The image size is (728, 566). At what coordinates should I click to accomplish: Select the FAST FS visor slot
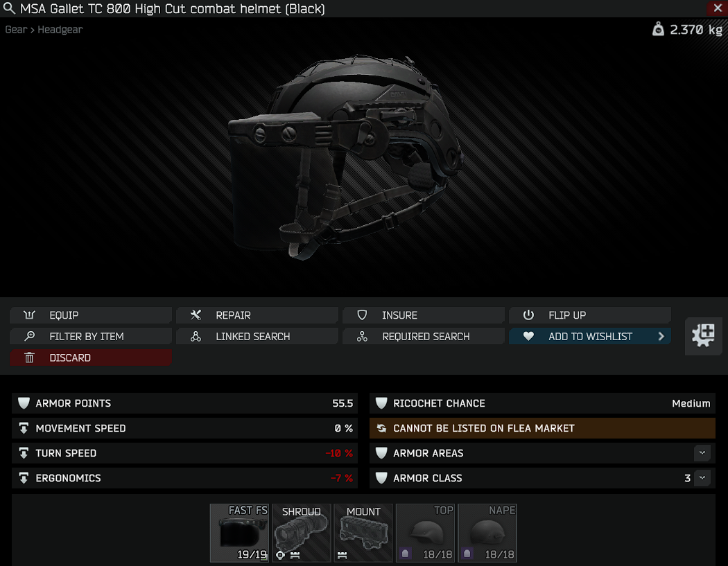click(x=240, y=533)
